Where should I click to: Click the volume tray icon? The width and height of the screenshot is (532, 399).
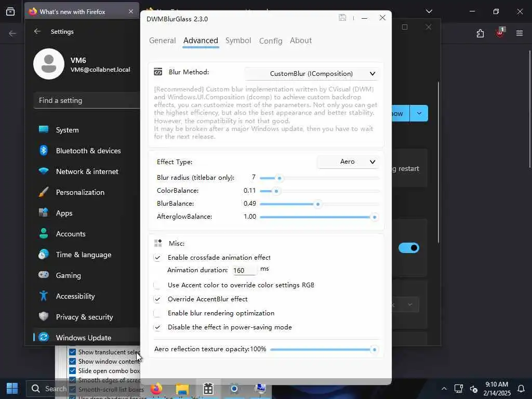tap(474, 389)
